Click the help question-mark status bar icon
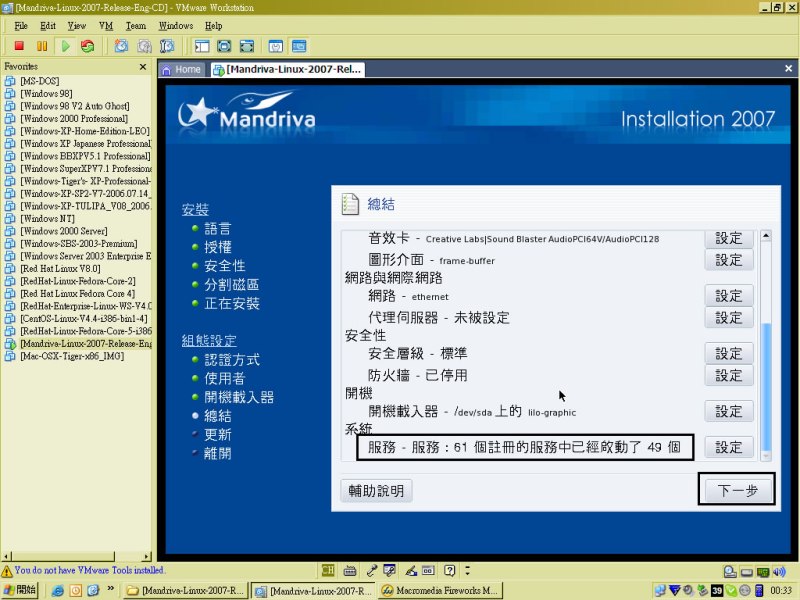Viewport: 800px width, 600px height. (x=449, y=570)
